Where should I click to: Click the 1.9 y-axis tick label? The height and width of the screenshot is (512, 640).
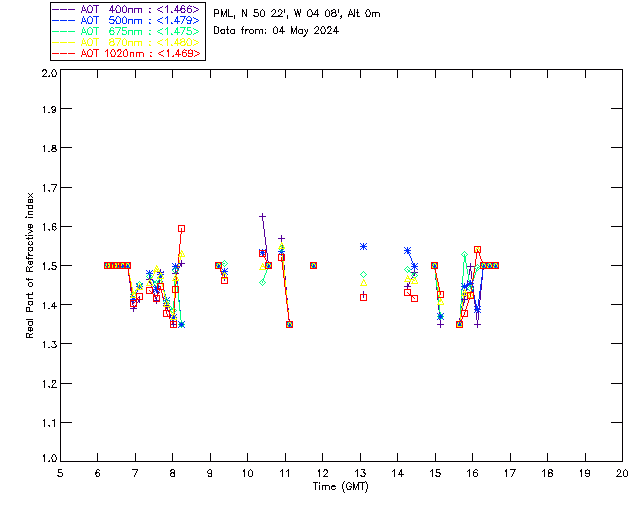(49, 109)
